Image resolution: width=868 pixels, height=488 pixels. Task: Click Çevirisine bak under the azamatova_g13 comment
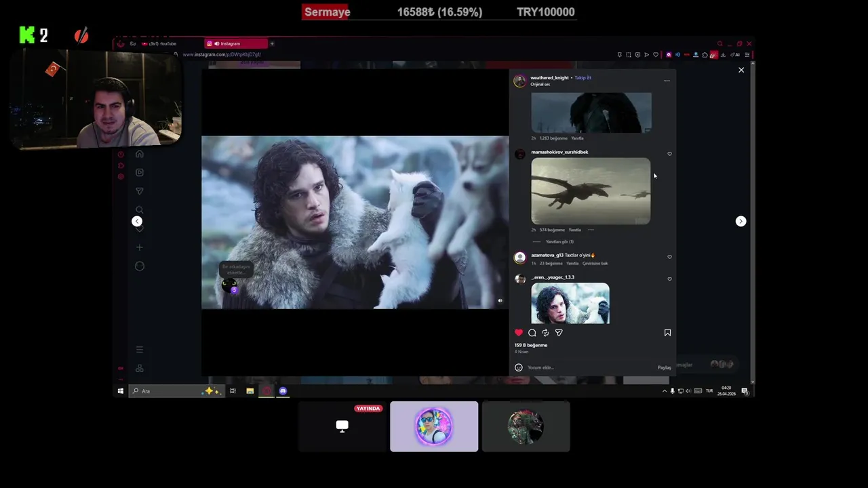[x=595, y=263]
